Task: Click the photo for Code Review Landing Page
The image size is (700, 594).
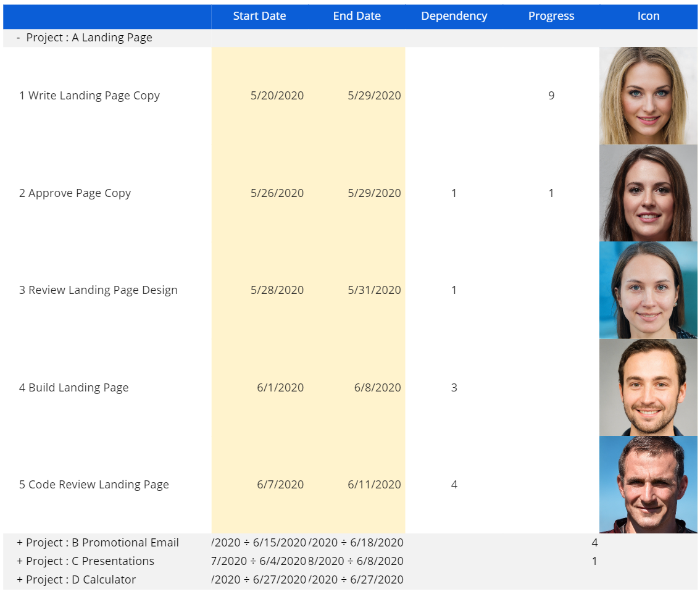Action: coord(648,485)
